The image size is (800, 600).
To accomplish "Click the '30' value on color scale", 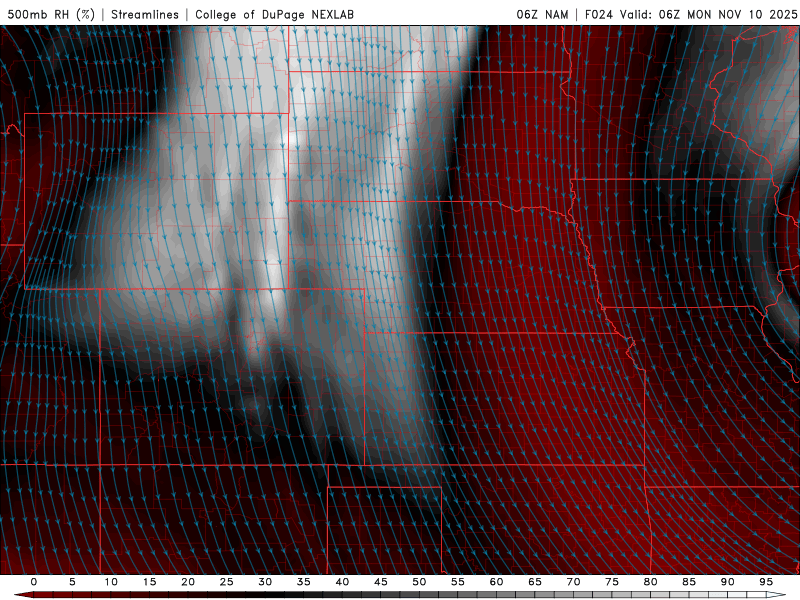I will click(265, 582).
